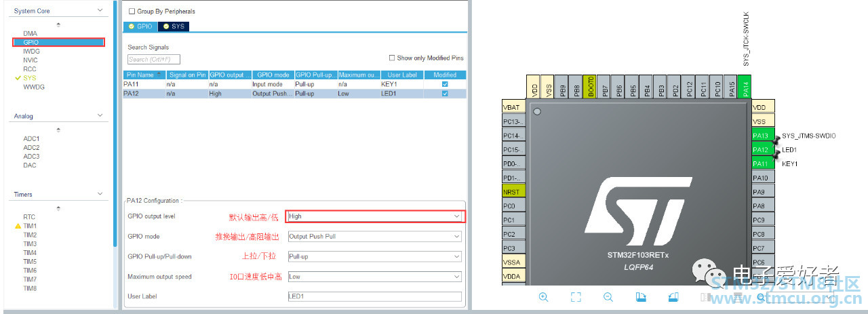868x314 pixels.
Task: Click the PC2 pin on the chip
Action: (x=512, y=234)
